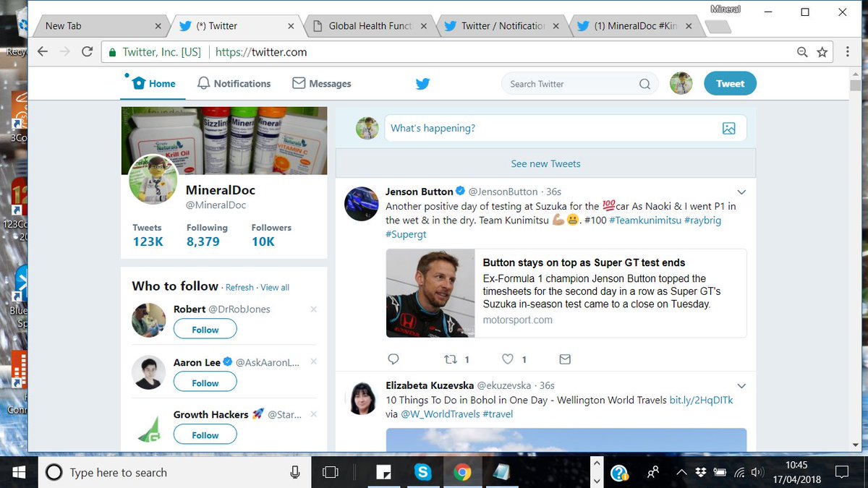Click Windows Start button

coord(18,472)
